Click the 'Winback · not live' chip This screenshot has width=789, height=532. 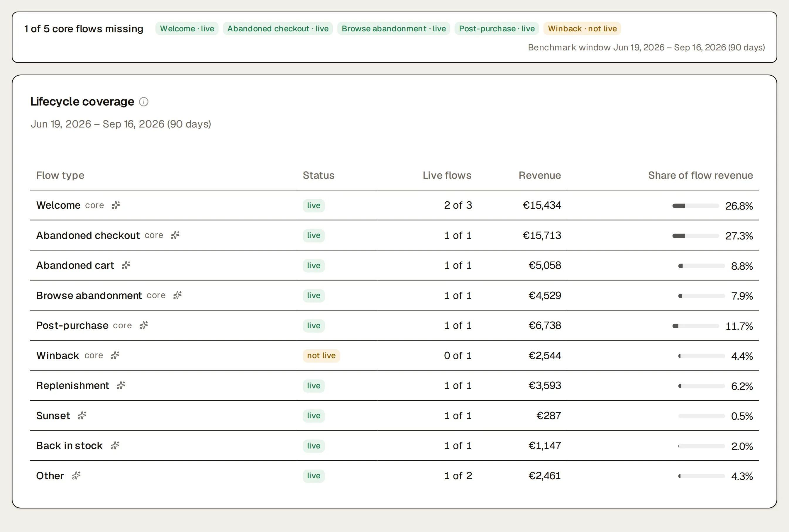point(582,28)
